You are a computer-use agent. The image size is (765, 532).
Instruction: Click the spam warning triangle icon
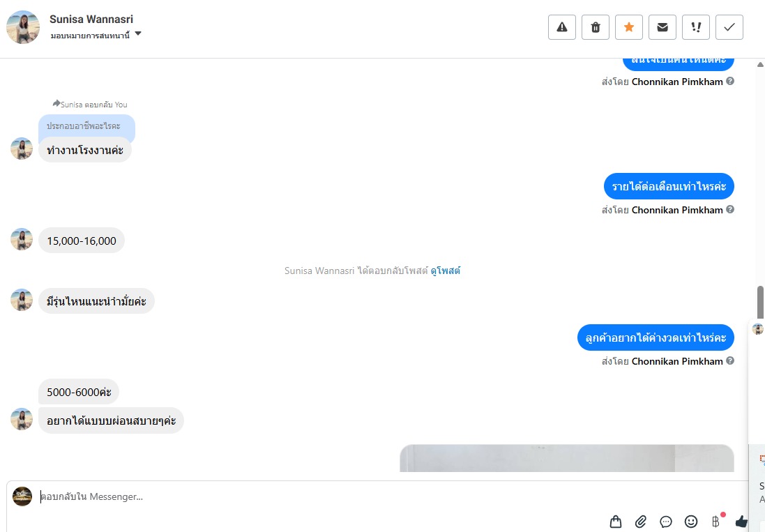562,27
